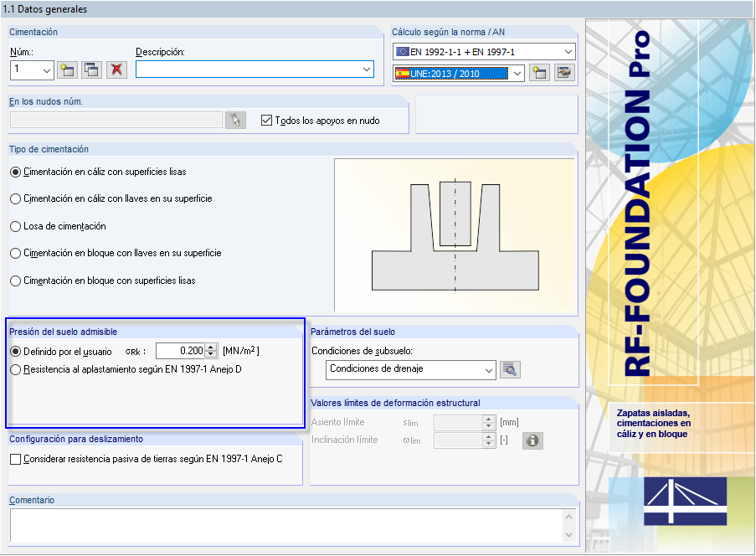This screenshot has width=756, height=556.
Task: Increase the σRk soil pressure value
Action: click(x=211, y=347)
